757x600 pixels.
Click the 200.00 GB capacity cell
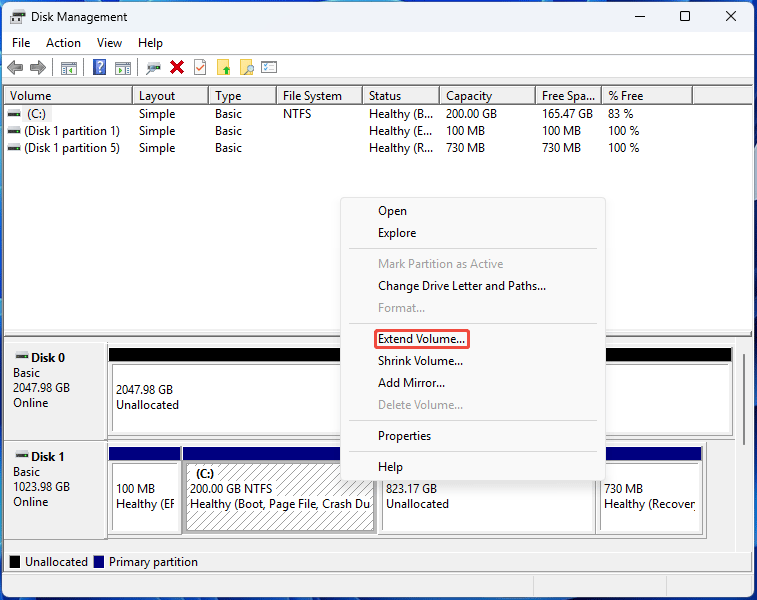[x=471, y=114]
